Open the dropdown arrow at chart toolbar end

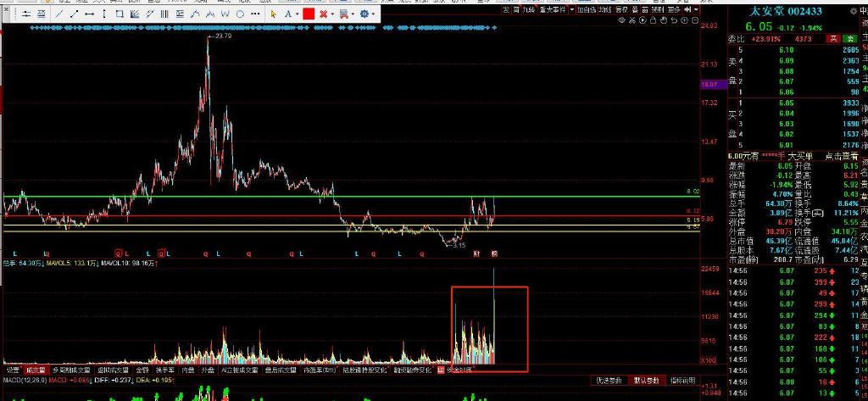point(697,9)
